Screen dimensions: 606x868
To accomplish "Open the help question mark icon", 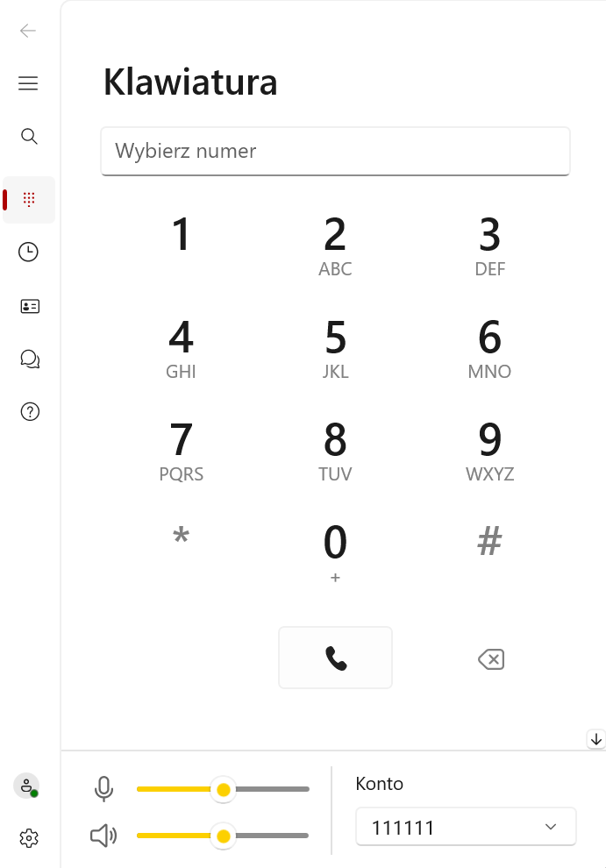I will pyautogui.click(x=30, y=412).
